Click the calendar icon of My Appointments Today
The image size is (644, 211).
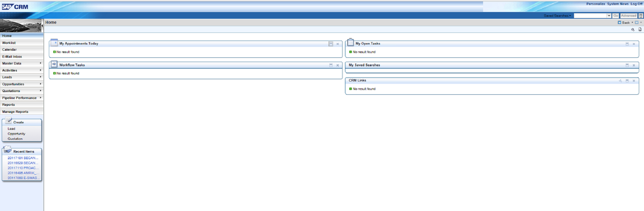point(54,43)
